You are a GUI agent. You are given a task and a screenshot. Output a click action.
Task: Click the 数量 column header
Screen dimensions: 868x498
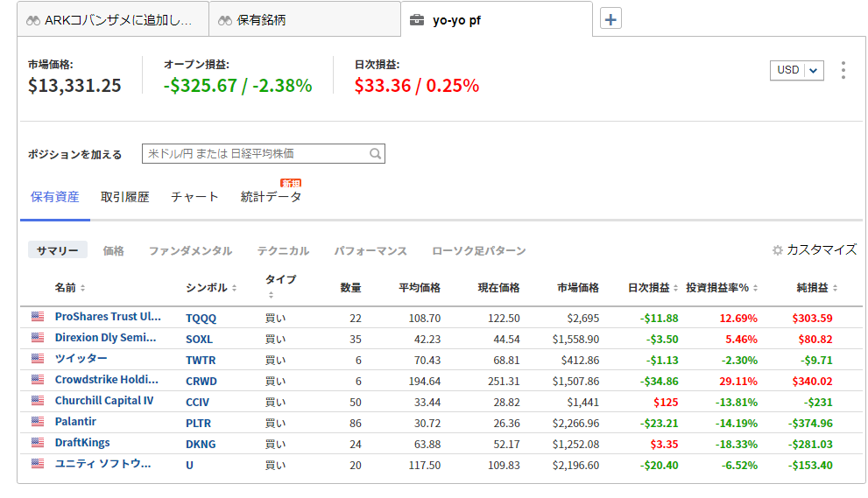pos(351,288)
